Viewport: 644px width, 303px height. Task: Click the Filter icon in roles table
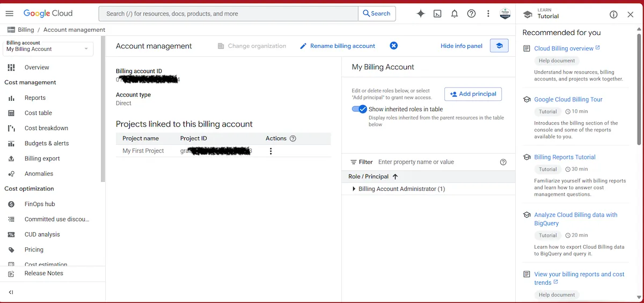coord(354,162)
